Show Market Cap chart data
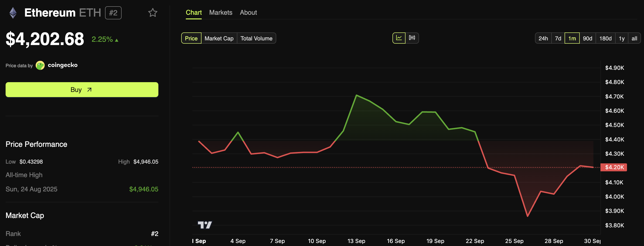The image size is (644, 246). [219, 38]
